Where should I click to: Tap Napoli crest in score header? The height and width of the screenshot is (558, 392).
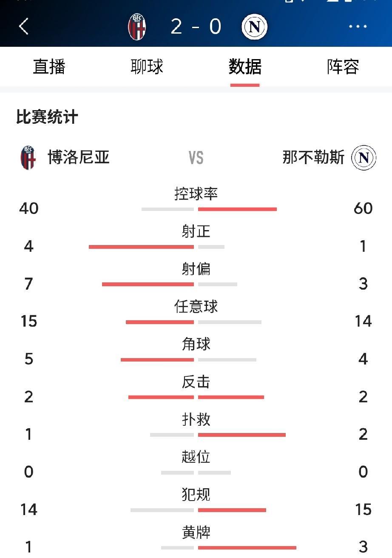[x=254, y=26]
